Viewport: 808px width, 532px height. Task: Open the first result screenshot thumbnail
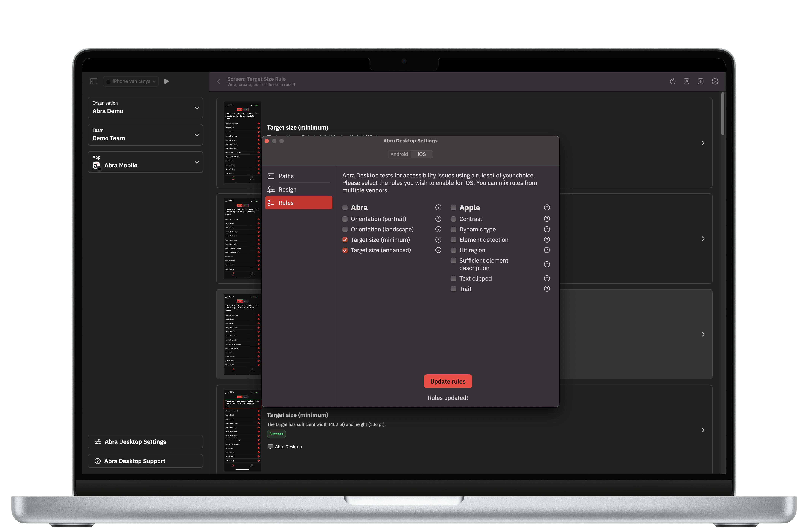(242, 143)
